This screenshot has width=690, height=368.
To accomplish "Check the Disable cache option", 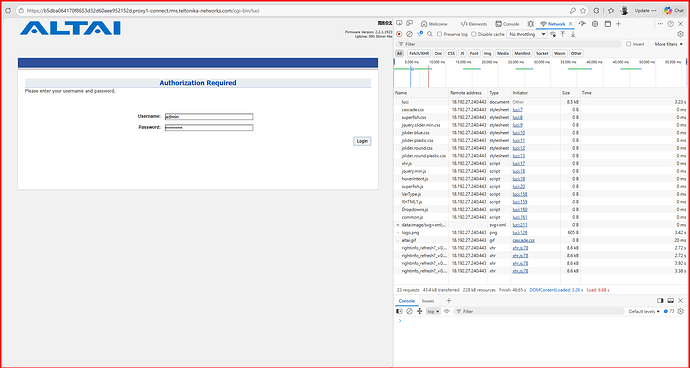I will pos(473,34).
